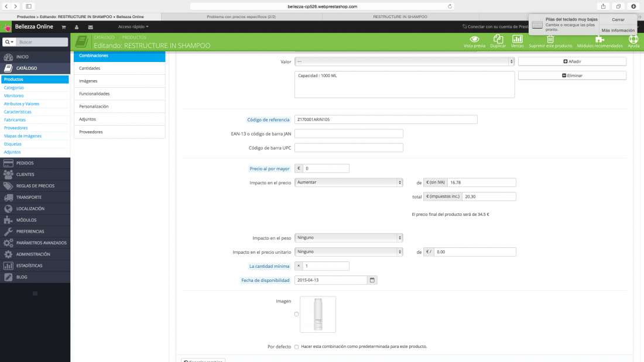Image resolution: width=644 pixels, height=362 pixels.
Task: Click the Código de referencia field
Action: [x=386, y=119]
